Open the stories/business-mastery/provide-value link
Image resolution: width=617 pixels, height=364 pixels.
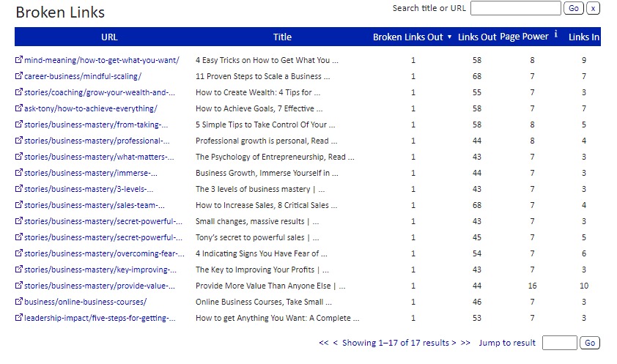click(100, 286)
